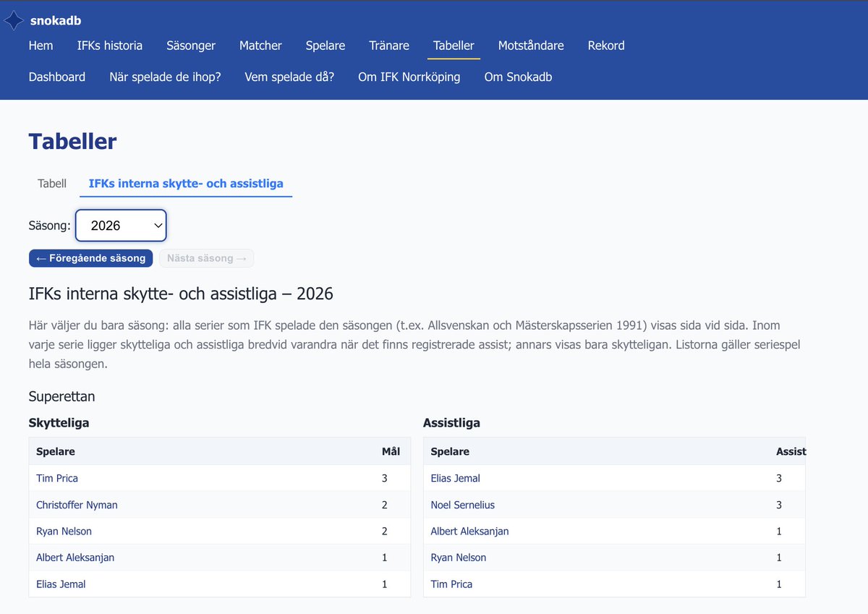Click the Föregående säsong button
Screen dimensions: 868x614
(x=91, y=258)
